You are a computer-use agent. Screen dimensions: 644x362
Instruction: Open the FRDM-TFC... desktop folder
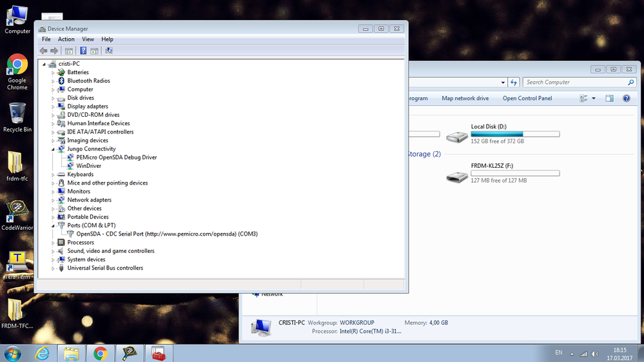point(17,314)
